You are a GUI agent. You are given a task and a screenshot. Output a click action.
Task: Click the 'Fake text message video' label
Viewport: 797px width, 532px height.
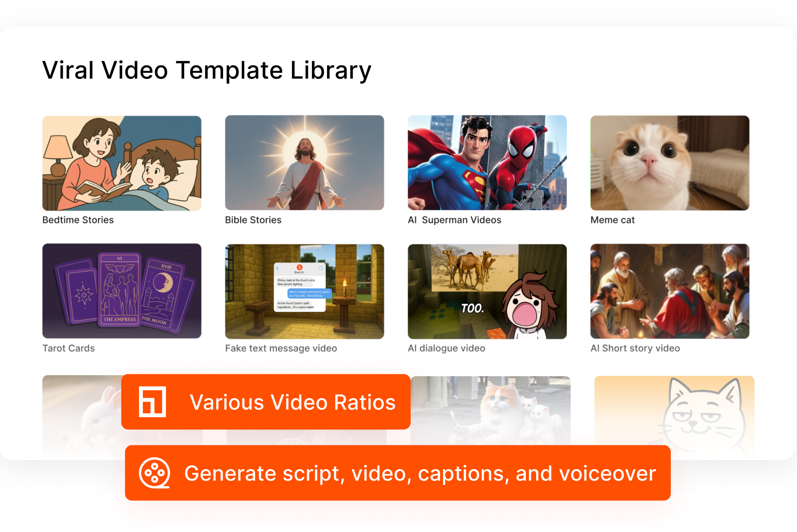[281, 348]
